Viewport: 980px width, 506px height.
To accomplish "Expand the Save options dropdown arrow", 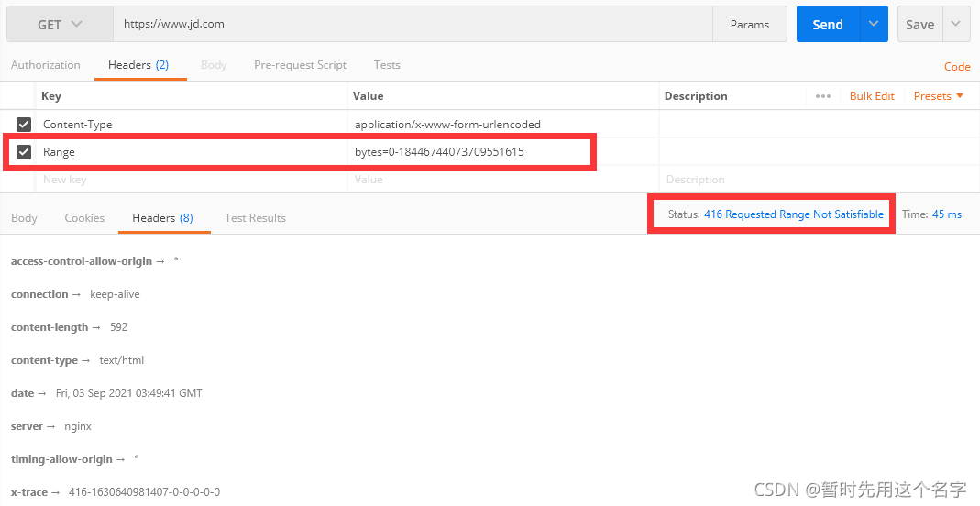I will tap(955, 25).
